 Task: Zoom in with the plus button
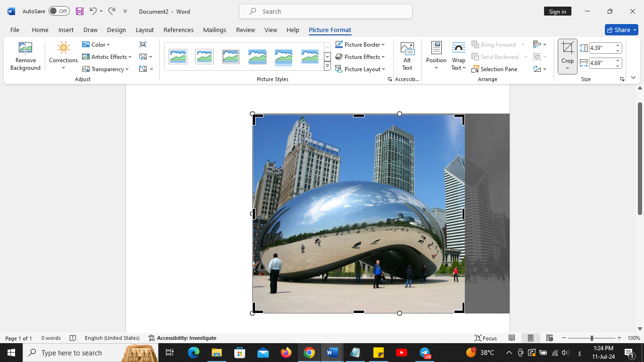point(619,338)
